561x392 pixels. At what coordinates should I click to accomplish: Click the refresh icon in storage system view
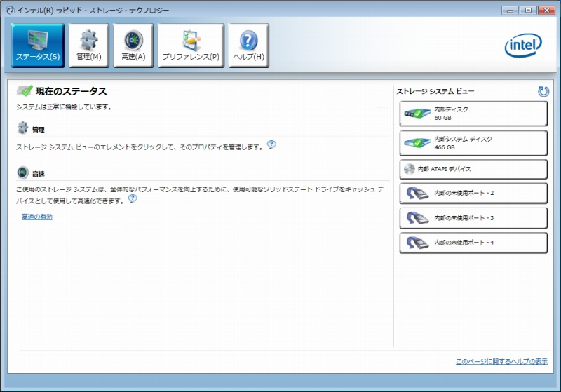pyautogui.click(x=543, y=92)
